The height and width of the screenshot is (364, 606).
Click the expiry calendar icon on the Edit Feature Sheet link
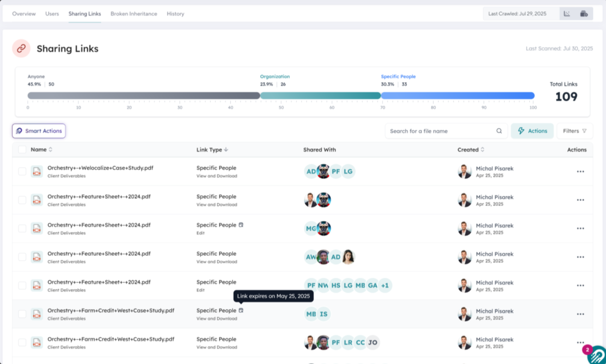241,224
